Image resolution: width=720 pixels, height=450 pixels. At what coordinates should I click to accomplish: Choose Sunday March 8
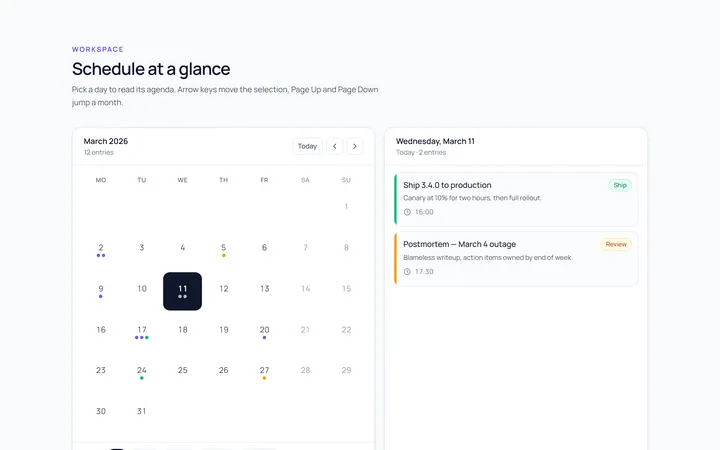pyautogui.click(x=346, y=248)
